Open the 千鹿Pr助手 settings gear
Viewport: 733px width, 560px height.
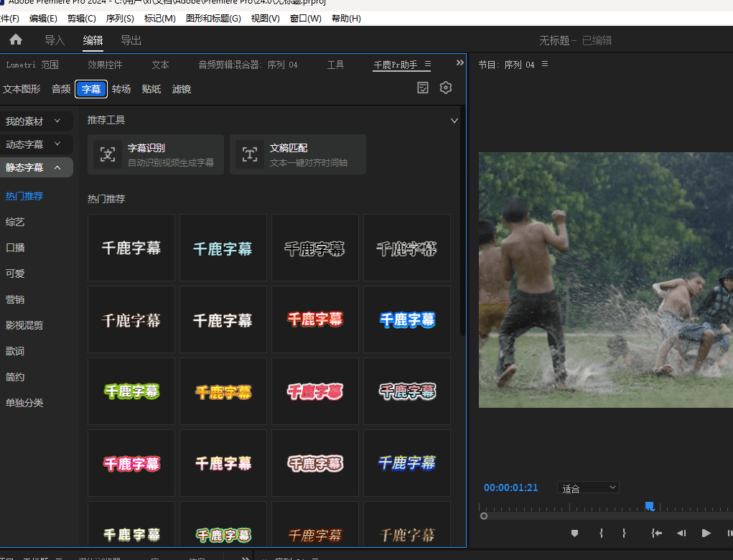[x=446, y=88]
